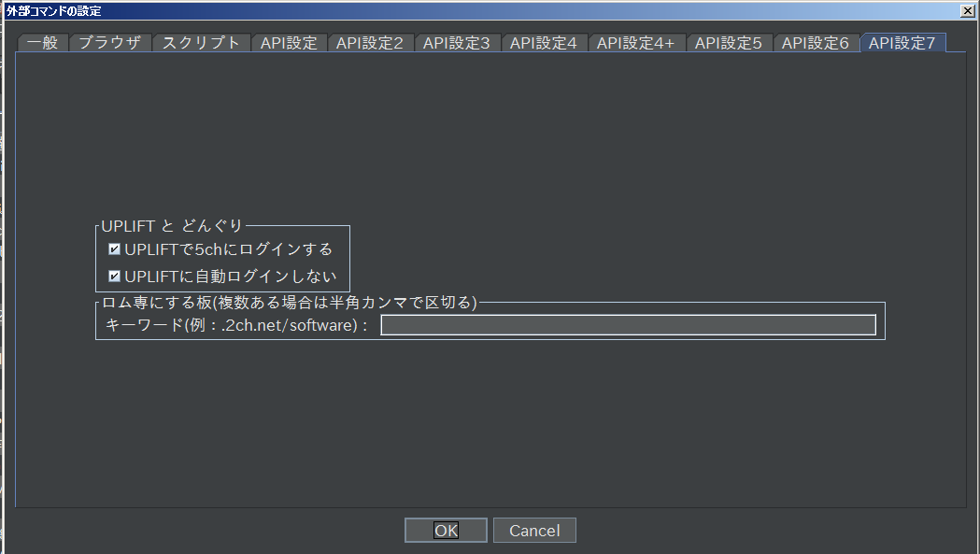Open the ブラウザ tab
Image resolution: width=980 pixels, height=554 pixels.
pyautogui.click(x=110, y=43)
